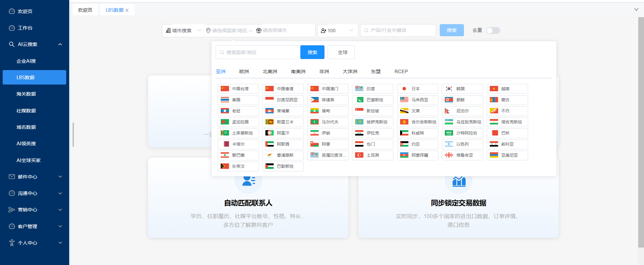Select the 阿联酋 country button
This screenshot has height=265, width=644.
pos(283,144)
